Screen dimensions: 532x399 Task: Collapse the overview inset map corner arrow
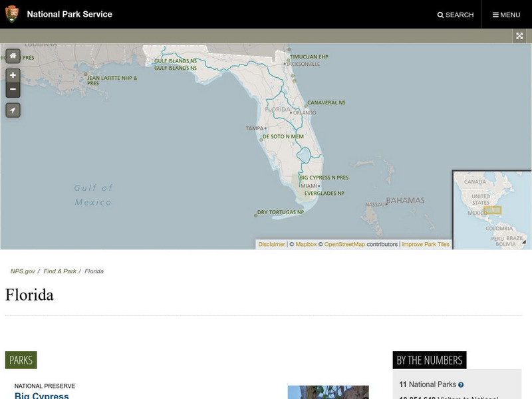click(523, 242)
